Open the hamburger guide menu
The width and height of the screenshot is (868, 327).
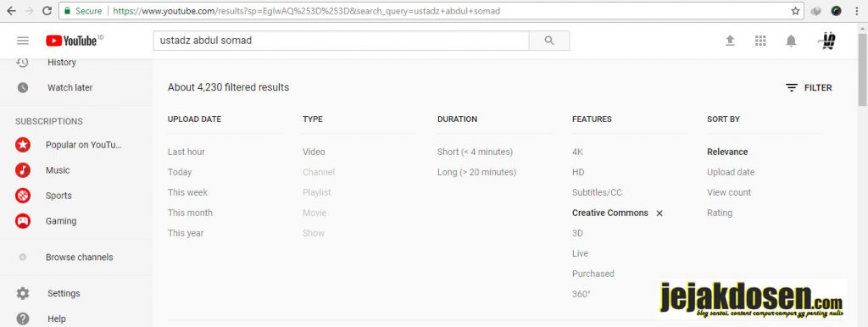click(23, 41)
